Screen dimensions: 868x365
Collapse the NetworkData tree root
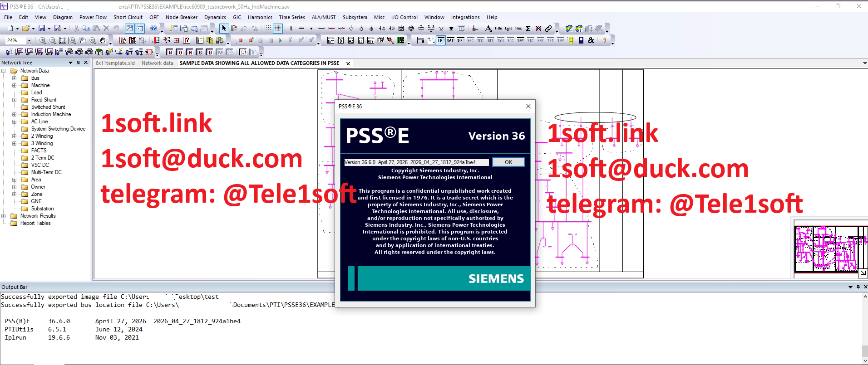(4, 71)
